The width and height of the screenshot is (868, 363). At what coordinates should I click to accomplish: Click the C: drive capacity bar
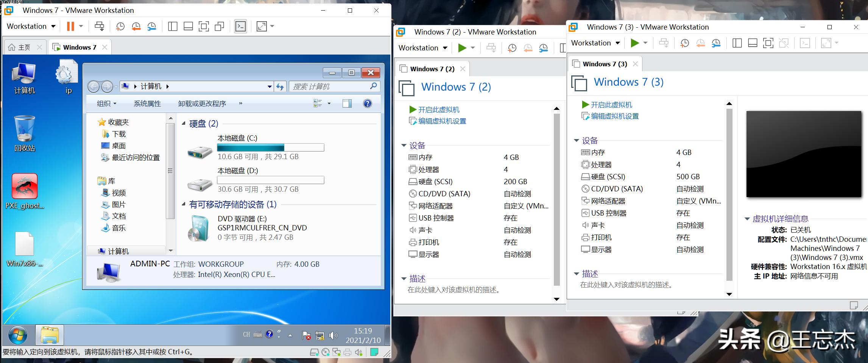(x=270, y=147)
